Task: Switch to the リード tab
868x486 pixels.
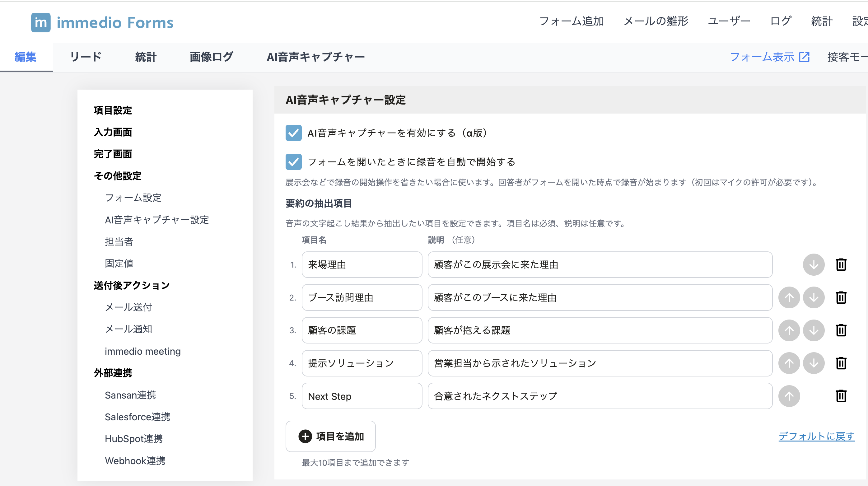Action: [x=86, y=57]
